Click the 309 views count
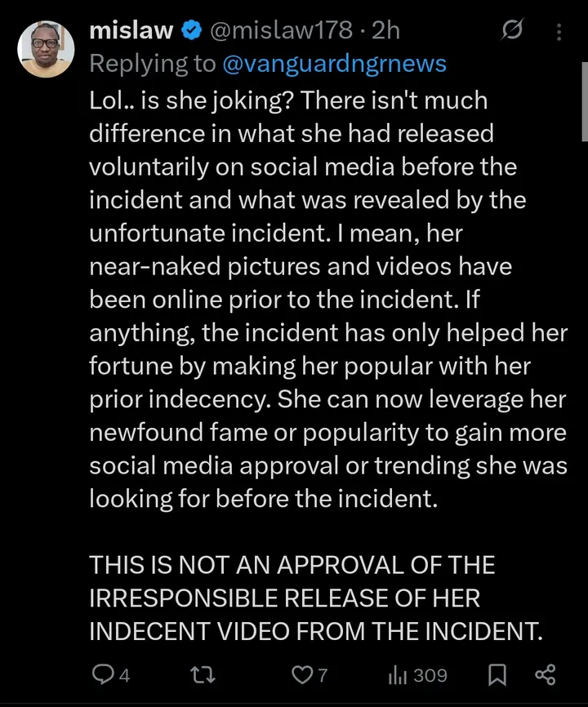This screenshot has height=707, width=588. click(430, 675)
